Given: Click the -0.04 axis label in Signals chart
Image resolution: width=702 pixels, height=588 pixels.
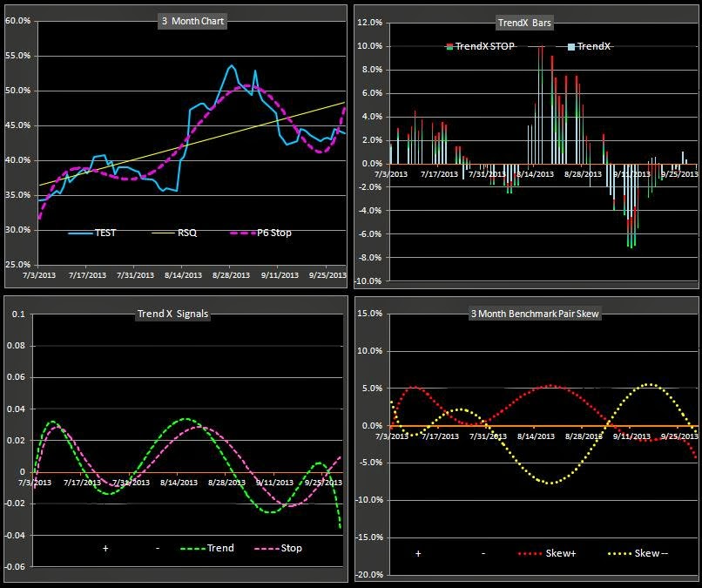Looking at the screenshot, I should (x=15, y=535).
